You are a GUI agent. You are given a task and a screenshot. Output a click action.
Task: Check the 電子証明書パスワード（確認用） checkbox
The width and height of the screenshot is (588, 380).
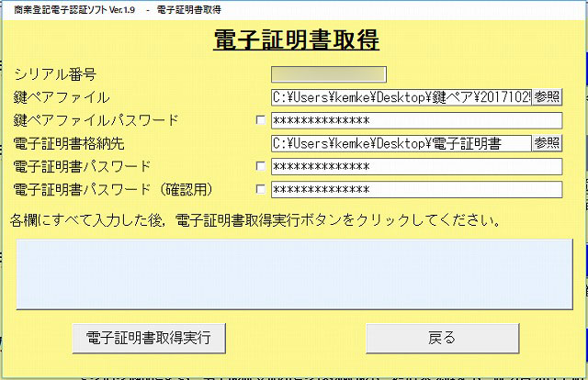pyautogui.click(x=261, y=189)
